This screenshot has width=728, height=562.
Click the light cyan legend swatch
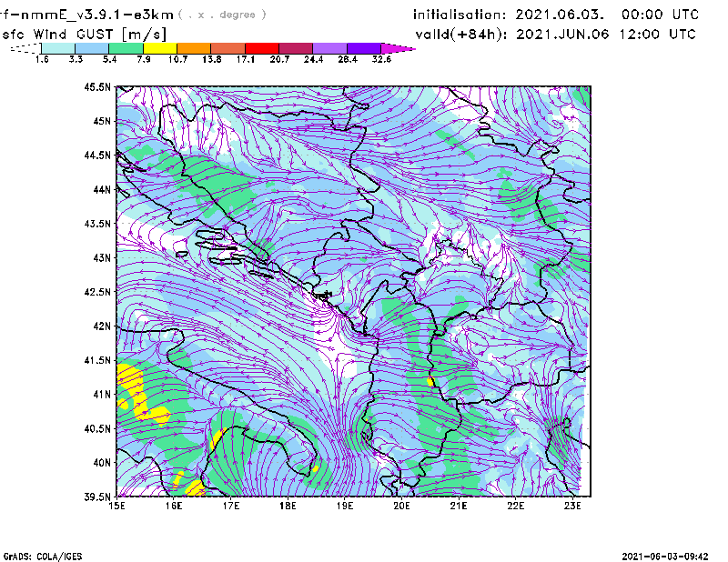click(x=58, y=48)
